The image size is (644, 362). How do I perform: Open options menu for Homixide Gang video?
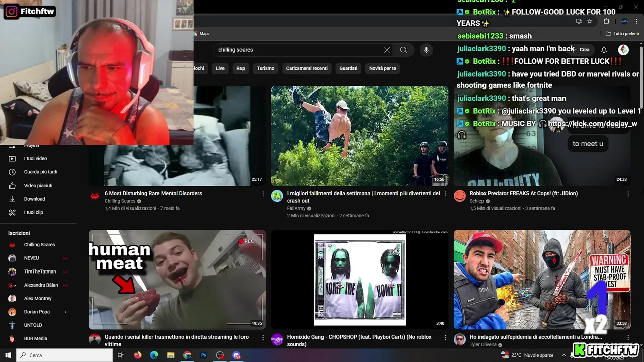pos(445,337)
